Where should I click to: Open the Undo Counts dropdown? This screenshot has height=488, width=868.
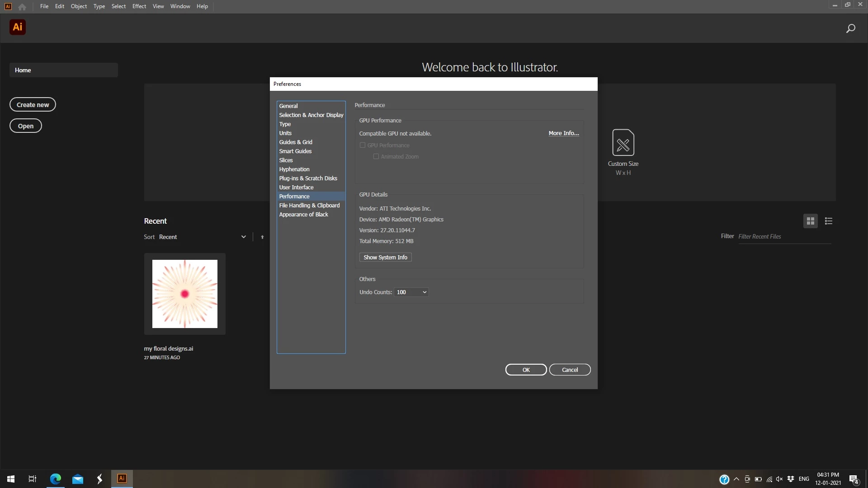pos(411,292)
